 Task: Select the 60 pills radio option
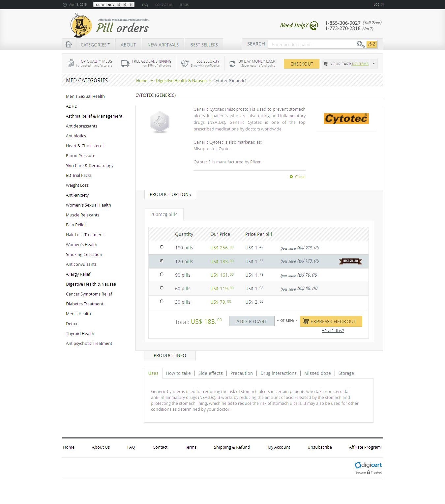[162, 288]
